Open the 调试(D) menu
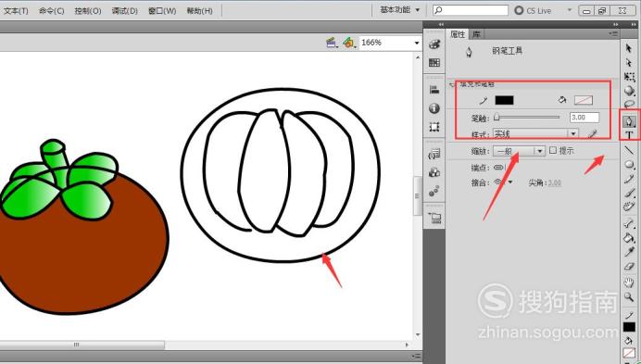The height and width of the screenshot is (364, 641). [x=125, y=11]
